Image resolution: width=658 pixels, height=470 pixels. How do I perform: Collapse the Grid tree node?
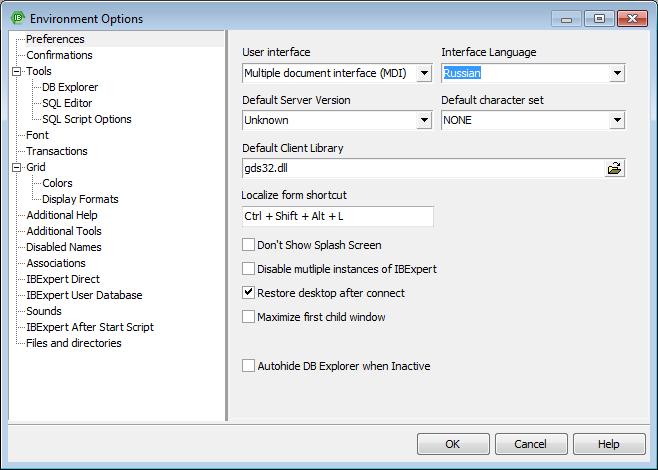(x=16, y=167)
